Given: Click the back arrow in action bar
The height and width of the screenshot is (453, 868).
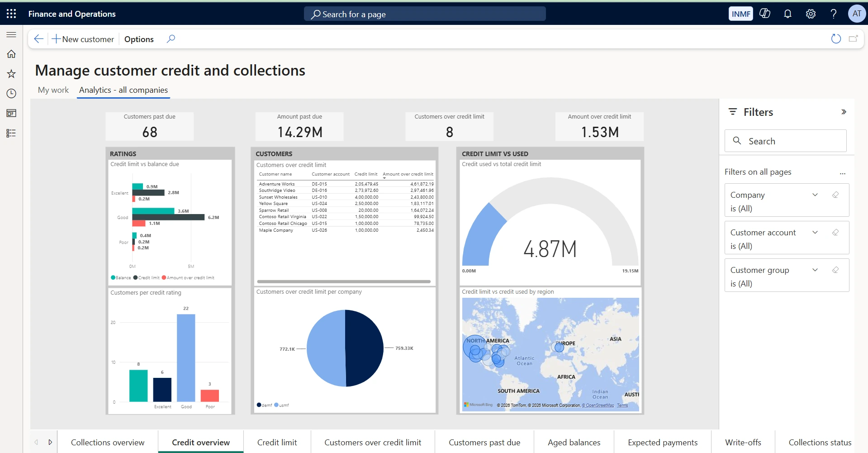Looking at the screenshot, I should coord(39,39).
